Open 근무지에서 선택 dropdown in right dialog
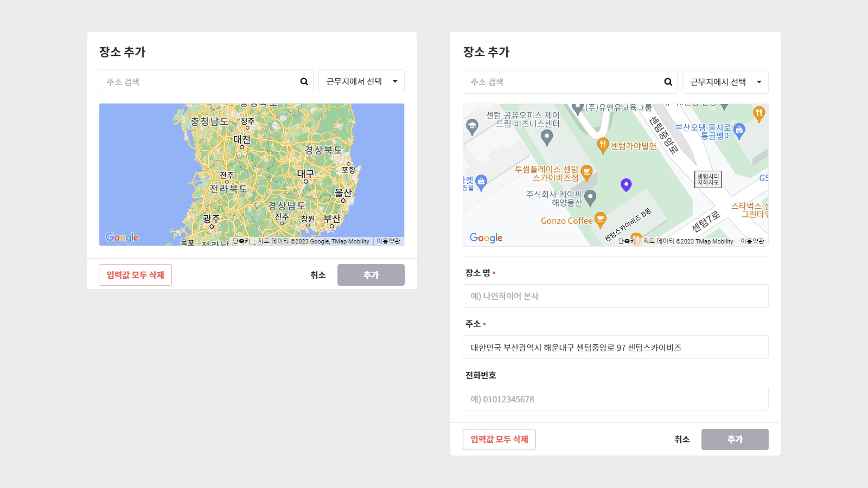 click(725, 82)
